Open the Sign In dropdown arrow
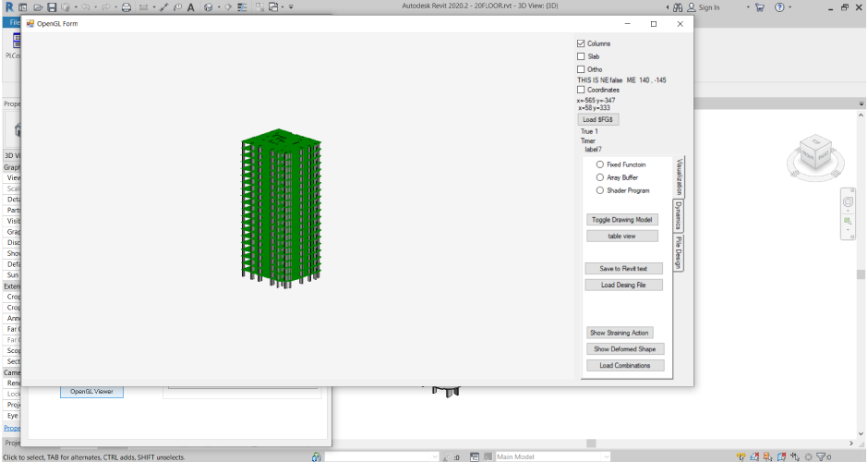The height and width of the screenshot is (462, 868). click(x=747, y=7)
